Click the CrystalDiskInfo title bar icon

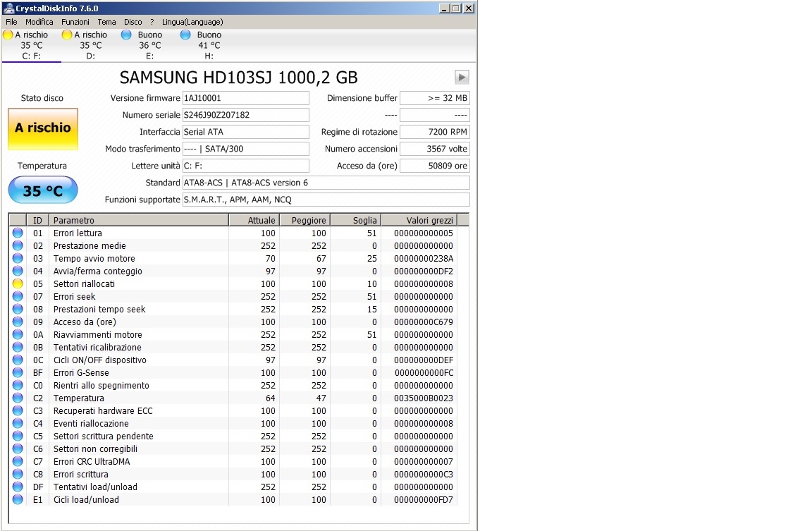point(8,8)
